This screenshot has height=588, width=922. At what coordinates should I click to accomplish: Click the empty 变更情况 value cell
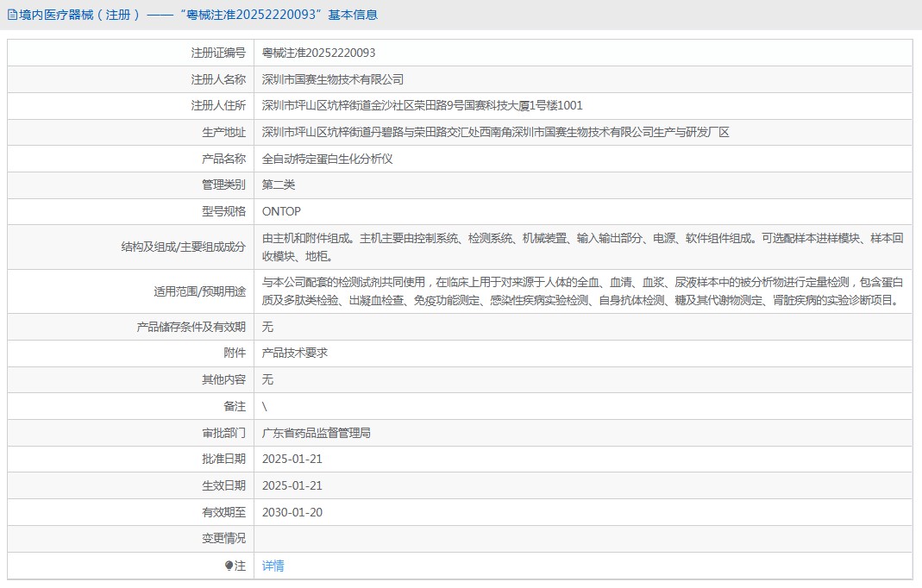[582, 539]
